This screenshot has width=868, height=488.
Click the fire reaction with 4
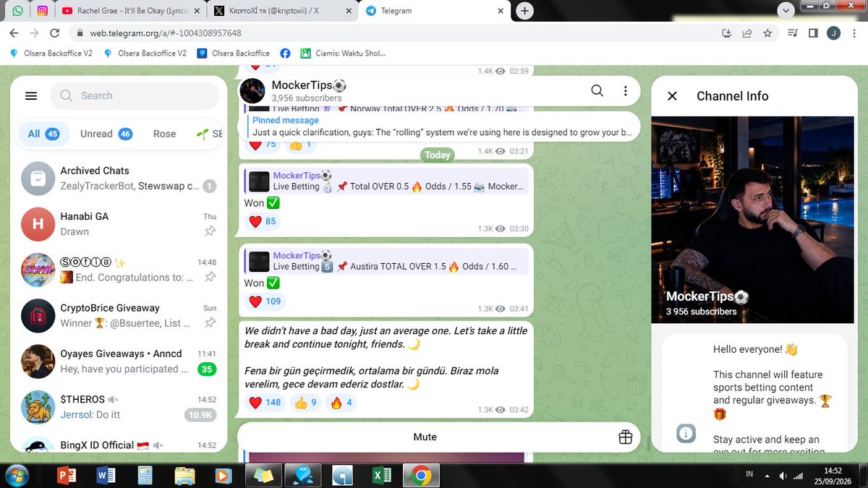(341, 403)
